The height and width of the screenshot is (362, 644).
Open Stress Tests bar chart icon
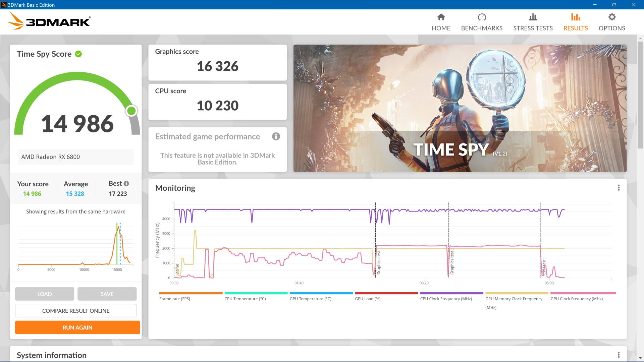533,17
